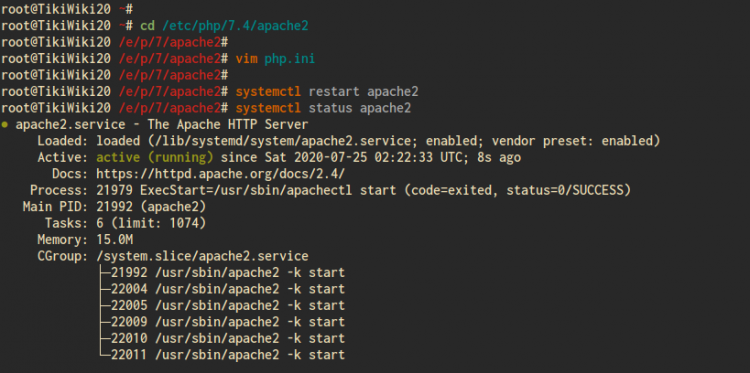Viewport: 750px width, 373px height.
Task: Click the "active (running)" status text
Action: coord(155,157)
